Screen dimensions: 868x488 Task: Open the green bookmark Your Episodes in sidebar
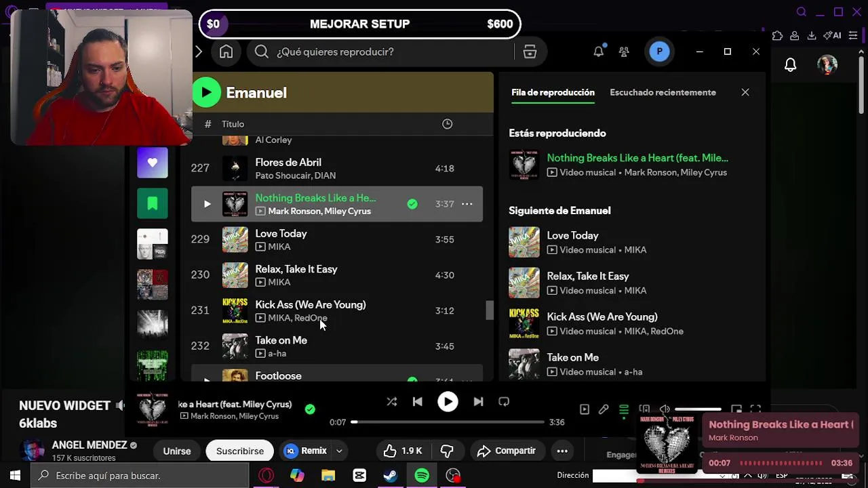(152, 203)
